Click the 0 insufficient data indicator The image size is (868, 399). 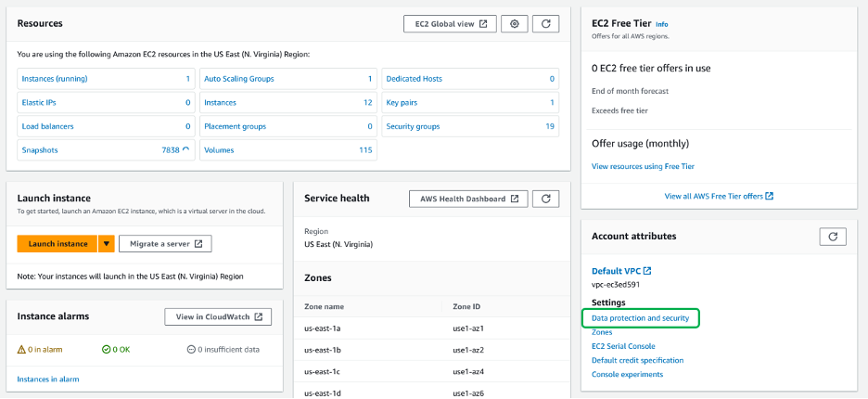tap(223, 350)
